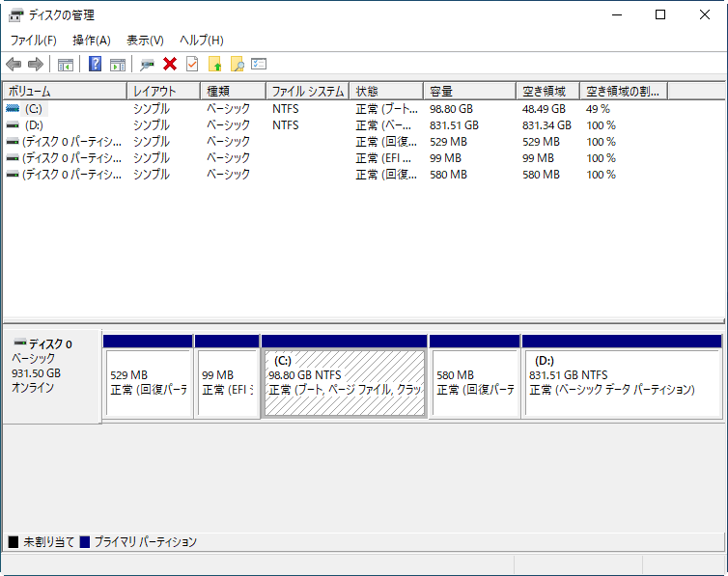This screenshot has height=576, width=728.
Task: Minimize the ディスクの管理 window
Action: point(617,14)
